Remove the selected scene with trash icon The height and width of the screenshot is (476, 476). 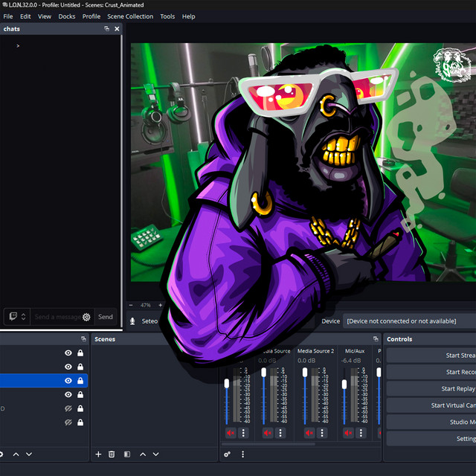[112, 454]
